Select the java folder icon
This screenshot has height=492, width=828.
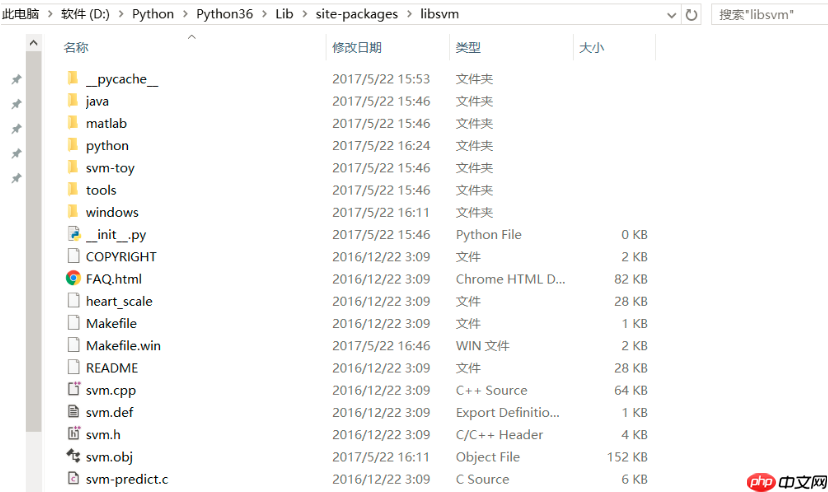(73, 100)
